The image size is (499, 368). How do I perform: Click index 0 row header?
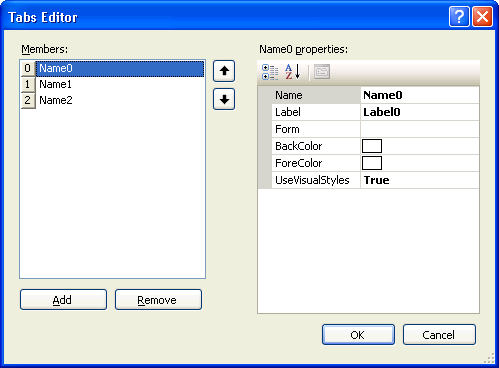point(28,68)
